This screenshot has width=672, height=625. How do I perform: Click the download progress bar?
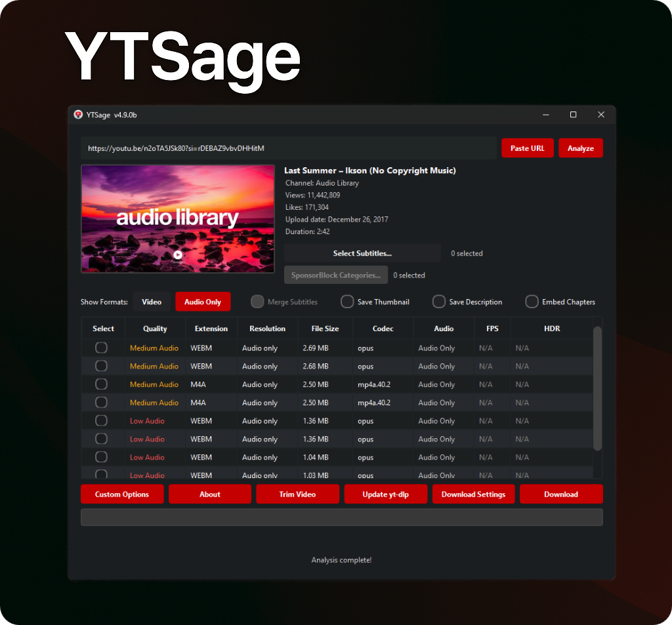[x=341, y=517]
